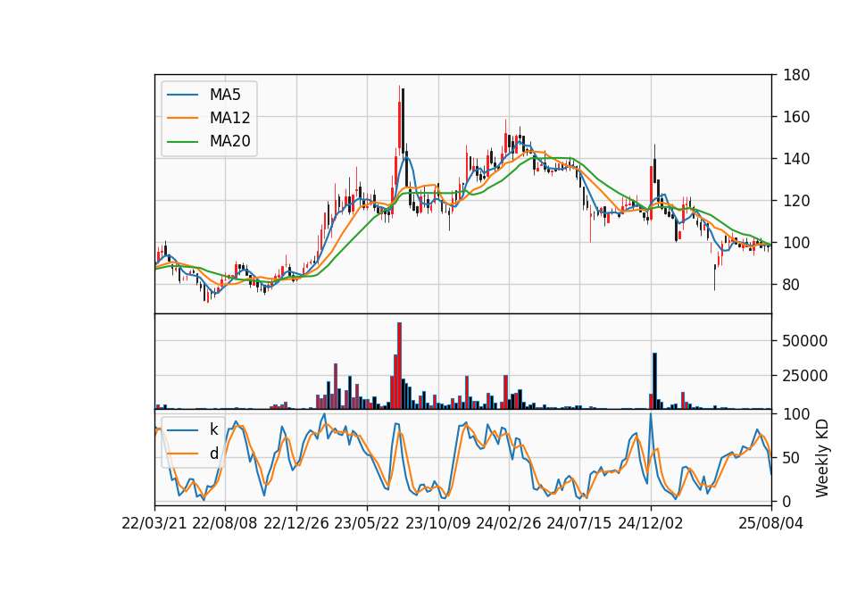857x616 pixels.
Task: Click the highest candlestick near 175
Action: pos(400,122)
